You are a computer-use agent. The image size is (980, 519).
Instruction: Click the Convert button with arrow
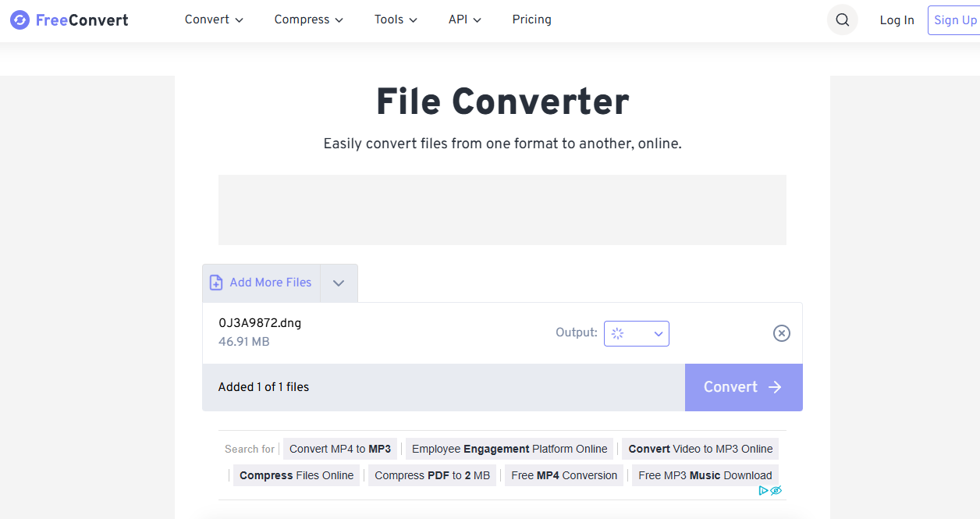point(744,387)
